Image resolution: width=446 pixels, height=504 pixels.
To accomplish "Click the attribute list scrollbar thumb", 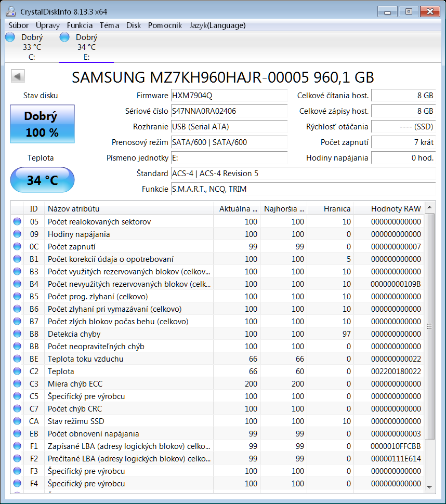I will point(429,326).
